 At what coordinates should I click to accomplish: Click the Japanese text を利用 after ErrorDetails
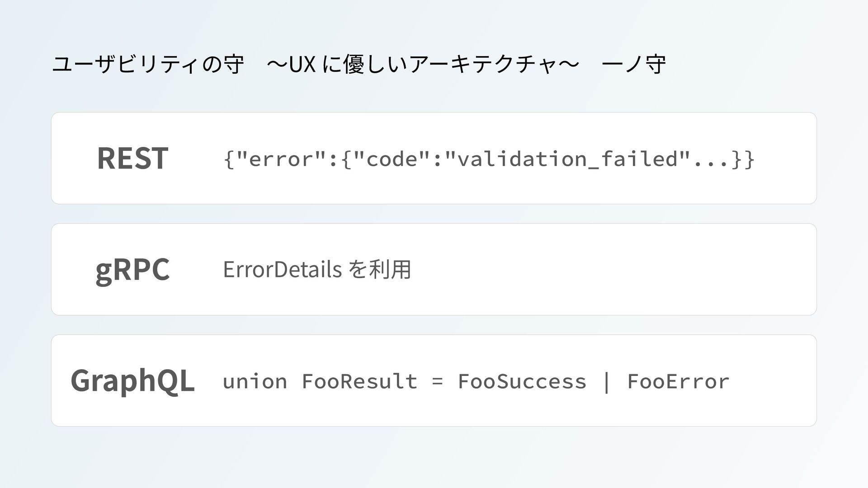point(380,270)
